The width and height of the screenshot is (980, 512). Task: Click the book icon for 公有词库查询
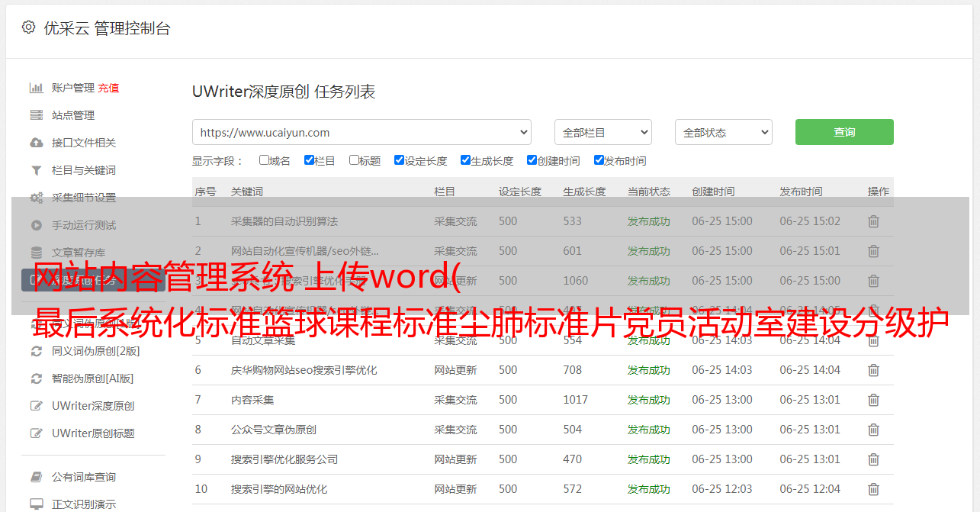[x=36, y=477]
